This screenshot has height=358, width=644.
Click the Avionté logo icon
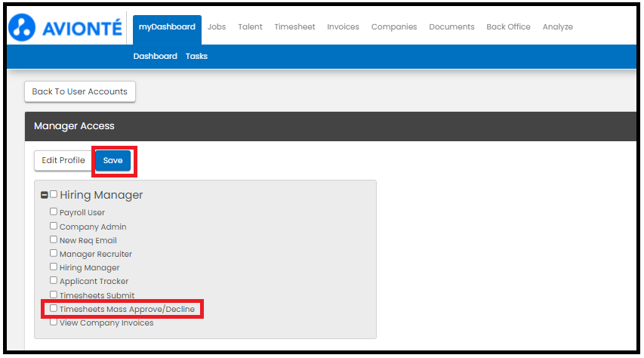click(x=22, y=27)
